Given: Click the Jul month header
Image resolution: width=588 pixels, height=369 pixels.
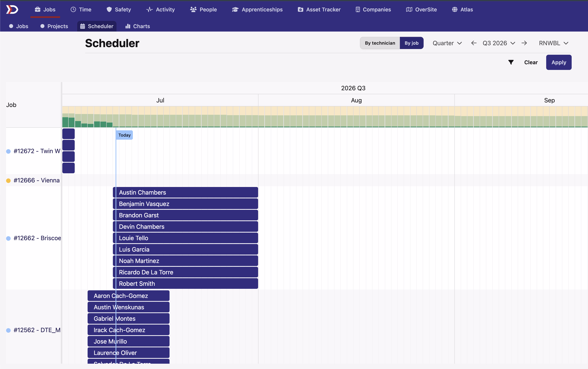Looking at the screenshot, I should click(x=160, y=100).
